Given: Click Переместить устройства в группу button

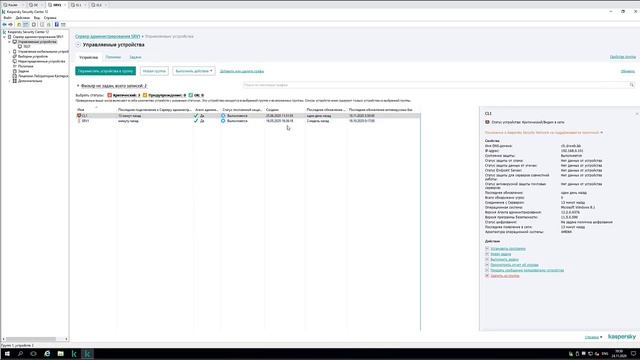Looking at the screenshot, I should point(105,71).
